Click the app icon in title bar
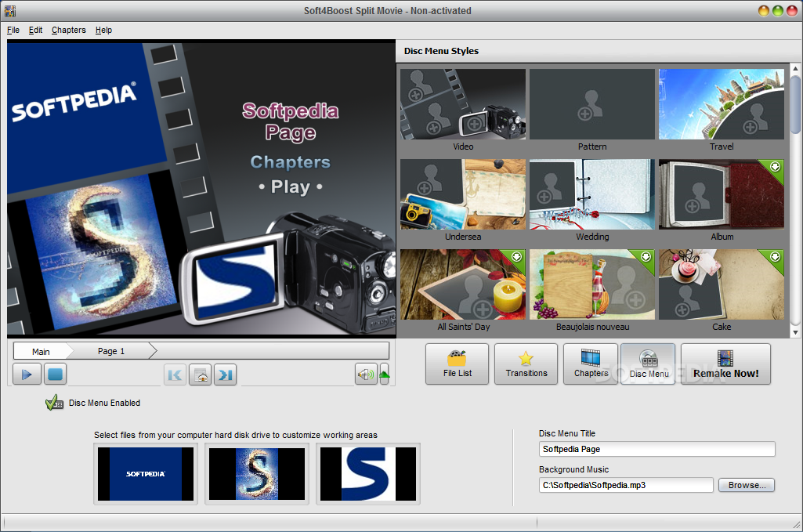The height and width of the screenshot is (532, 803). click(x=9, y=11)
